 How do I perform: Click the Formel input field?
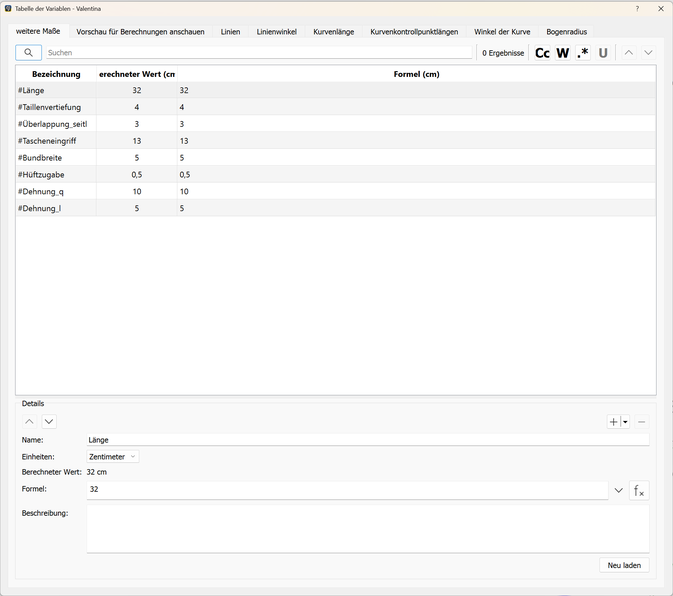[347, 490]
